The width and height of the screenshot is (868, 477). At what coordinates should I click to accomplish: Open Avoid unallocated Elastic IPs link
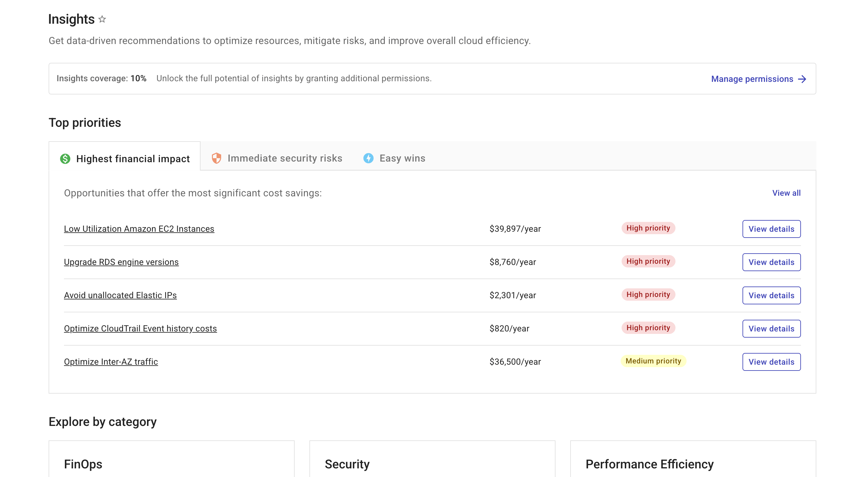[120, 295]
